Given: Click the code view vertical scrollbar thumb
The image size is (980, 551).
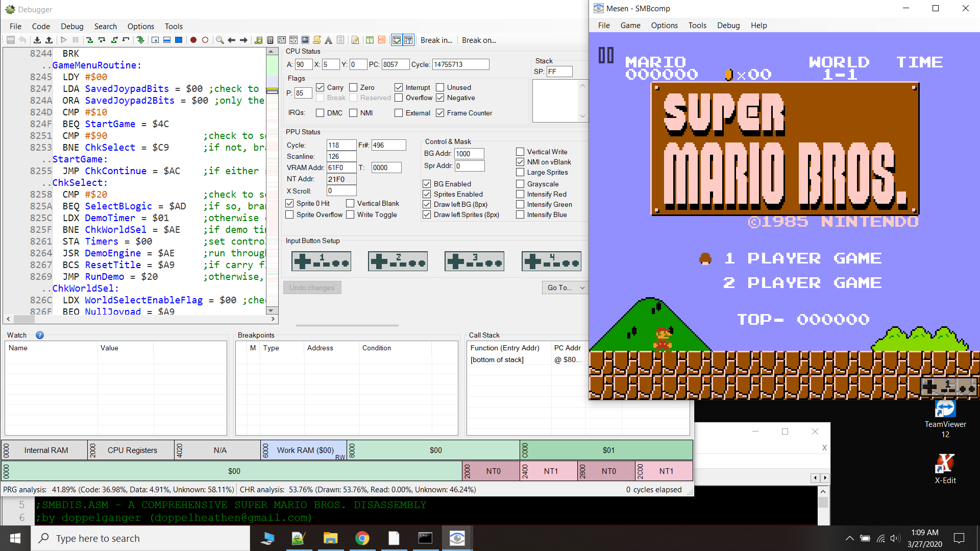Looking at the screenshot, I should pyautogui.click(x=272, y=91).
